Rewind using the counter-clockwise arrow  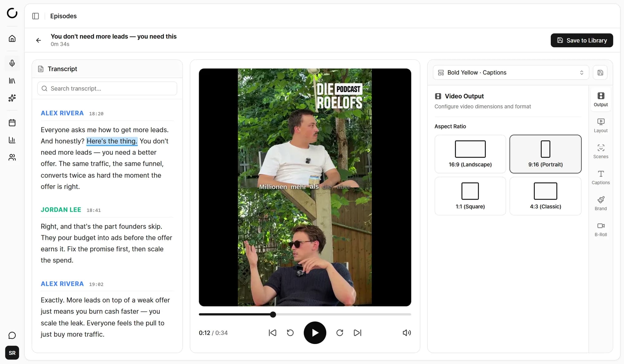pos(290,333)
